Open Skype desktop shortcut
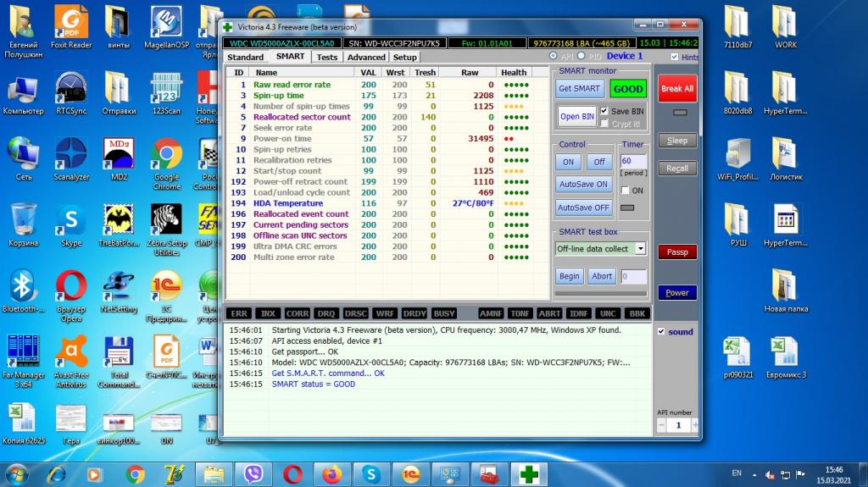 71,224
